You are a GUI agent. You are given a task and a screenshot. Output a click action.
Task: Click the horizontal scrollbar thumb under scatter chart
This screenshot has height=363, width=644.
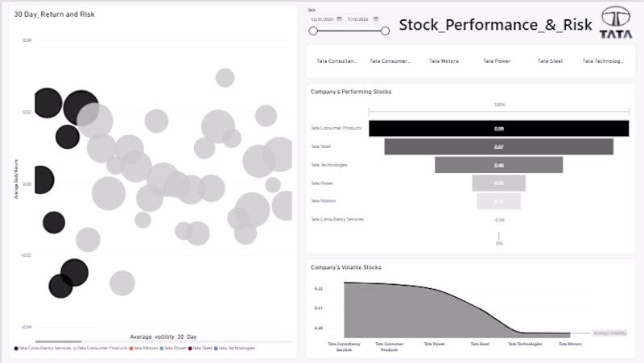coord(58,341)
